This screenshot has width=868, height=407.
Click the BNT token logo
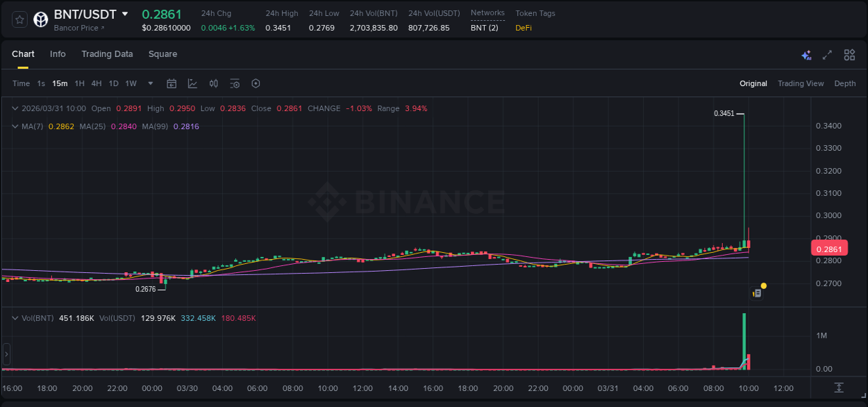[x=40, y=19]
